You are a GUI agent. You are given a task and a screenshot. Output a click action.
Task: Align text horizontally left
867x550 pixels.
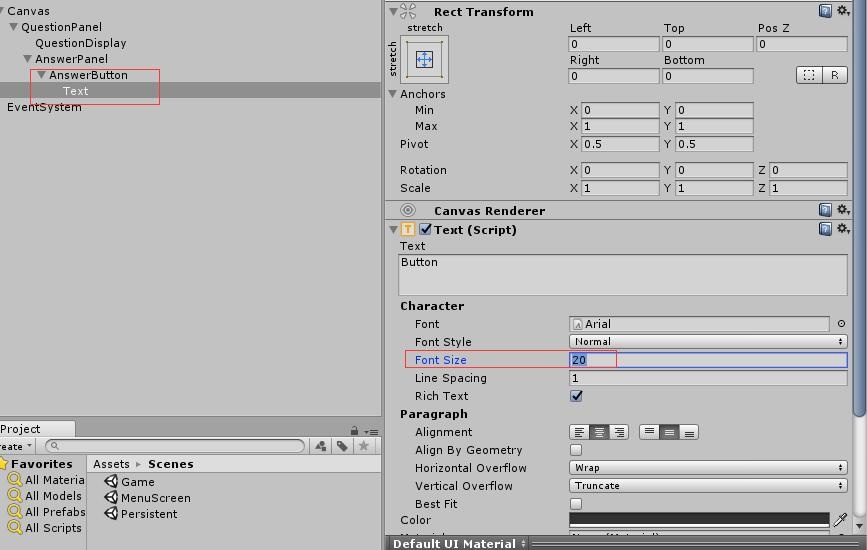(579, 432)
